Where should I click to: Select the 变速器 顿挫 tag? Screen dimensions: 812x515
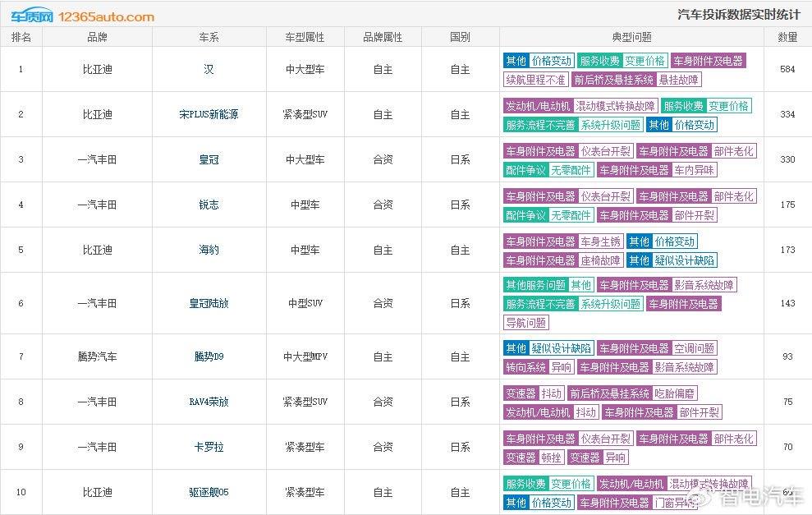pyautogui.click(x=534, y=458)
